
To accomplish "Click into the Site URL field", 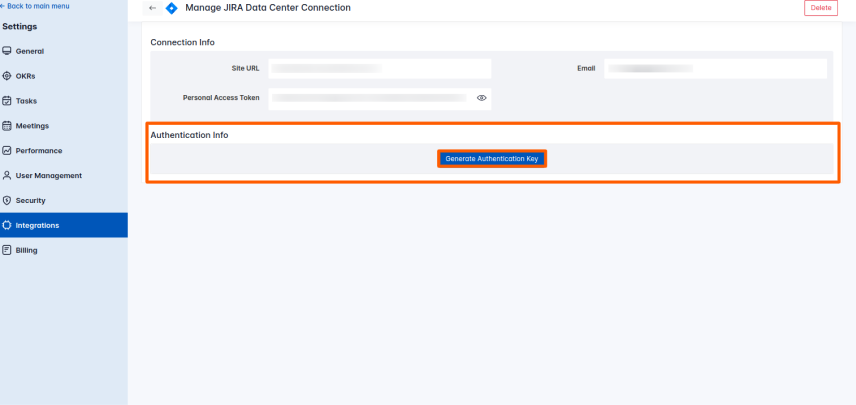I will pyautogui.click(x=379, y=69).
